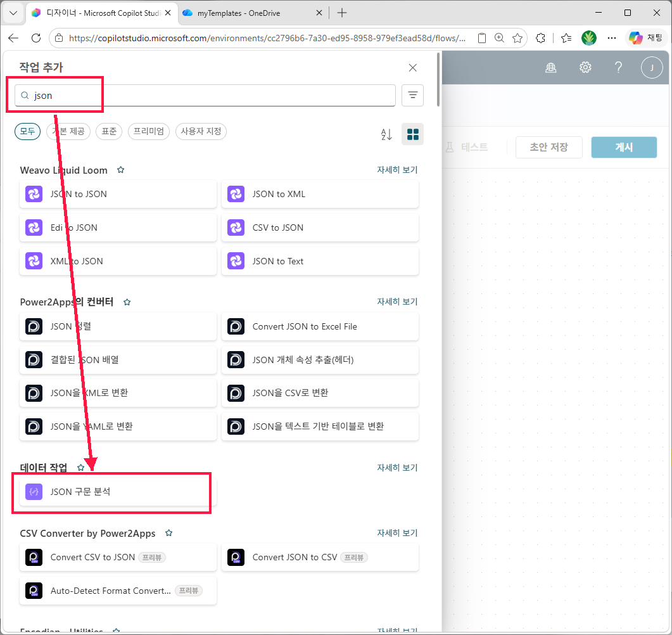Choose Convert JSON to Excel File action
Image resolution: width=672 pixels, height=635 pixels.
[320, 326]
